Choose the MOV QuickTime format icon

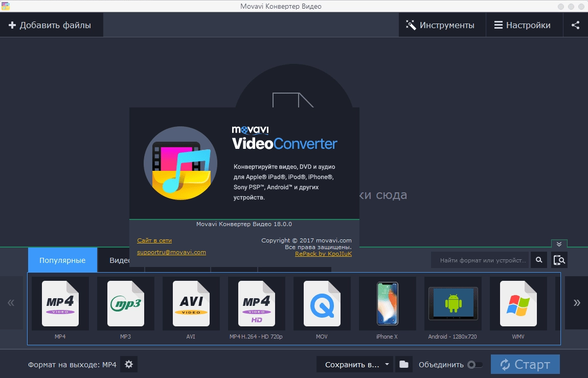click(x=322, y=303)
